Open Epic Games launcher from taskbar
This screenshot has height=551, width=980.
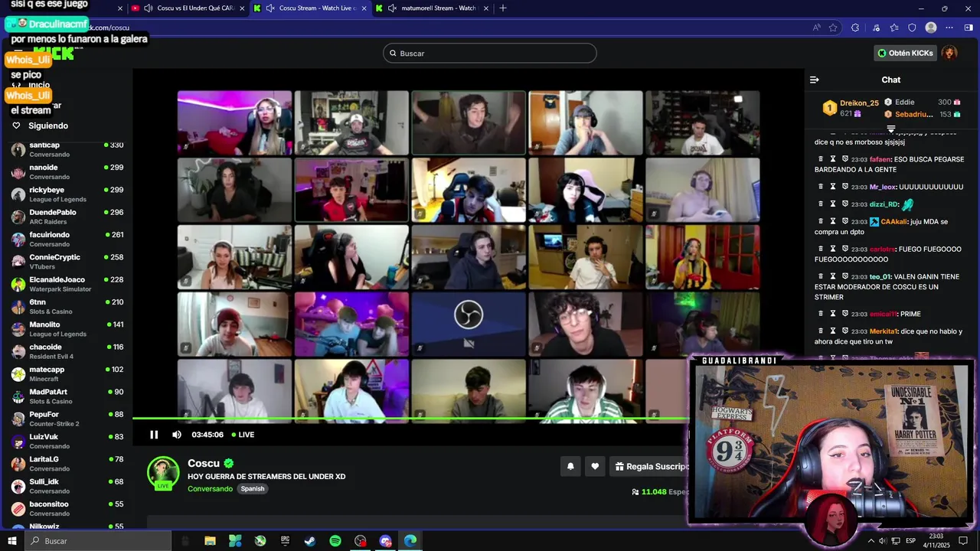[x=285, y=541]
